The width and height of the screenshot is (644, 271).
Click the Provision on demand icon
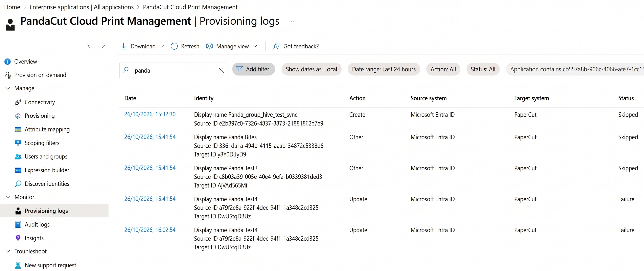point(8,75)
